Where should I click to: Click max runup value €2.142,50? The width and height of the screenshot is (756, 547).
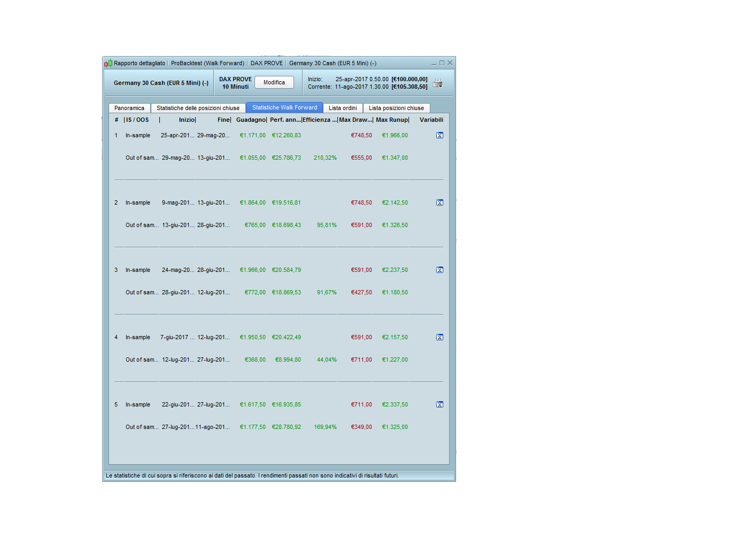(395, 203)
